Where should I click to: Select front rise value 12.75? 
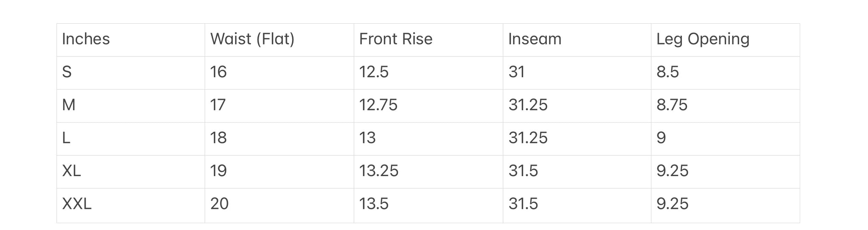click(x=378, y=105)
